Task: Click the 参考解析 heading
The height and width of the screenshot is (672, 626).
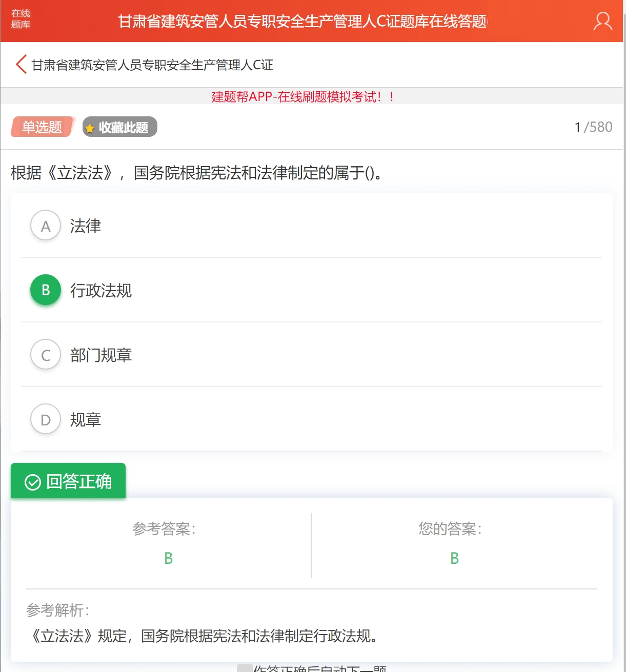Action: [58, 610]
